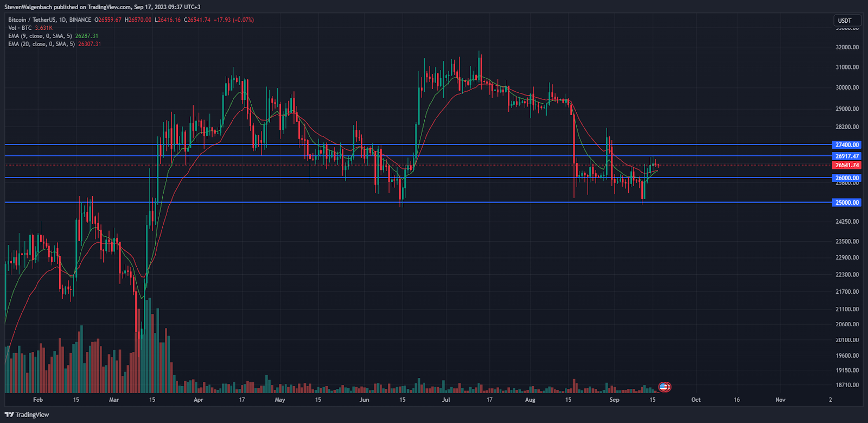This screenshot has height=423, width=868.
Task: Click the 18710.00 price axis label
Action: [x=847, y=385]
